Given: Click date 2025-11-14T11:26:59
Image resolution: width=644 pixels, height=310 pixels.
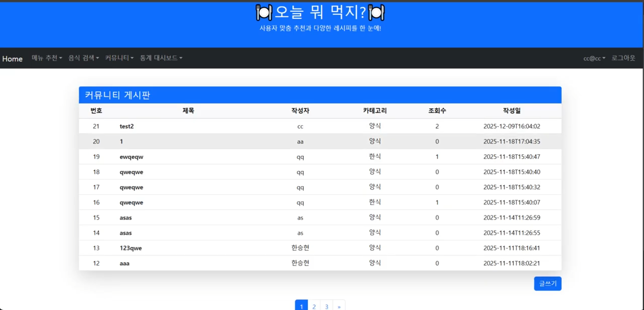Looking at the screenshot, I should (x=512, y=218).
